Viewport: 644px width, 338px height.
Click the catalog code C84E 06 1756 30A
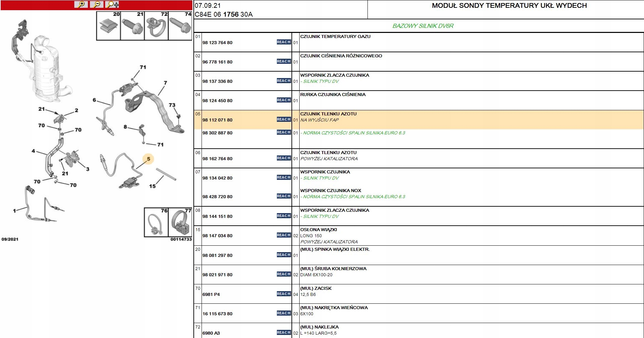pyautogui.click(x=224, y=14)
